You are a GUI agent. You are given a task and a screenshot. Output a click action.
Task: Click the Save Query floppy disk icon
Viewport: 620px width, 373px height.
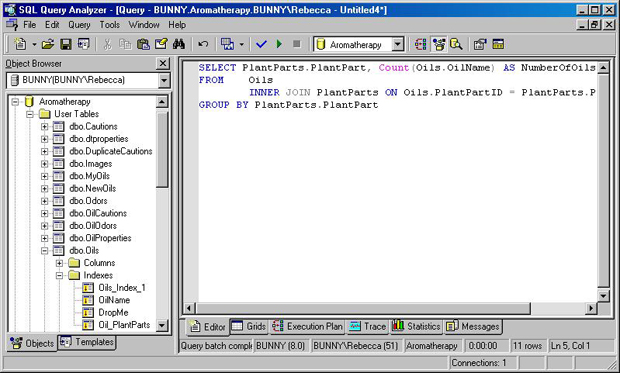pos(66,44)
